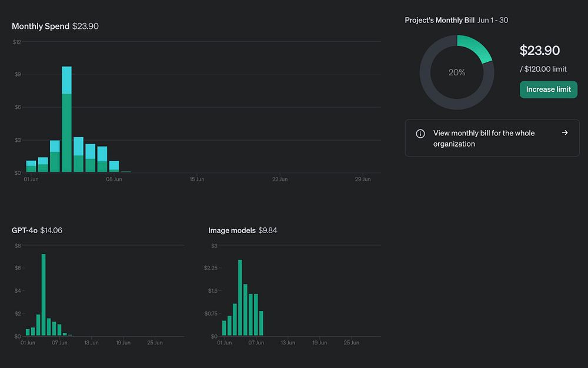The height and width of the screenshot is (368, 588).
Task: Click the Monthly Spend heading
Action: (41, 26)
